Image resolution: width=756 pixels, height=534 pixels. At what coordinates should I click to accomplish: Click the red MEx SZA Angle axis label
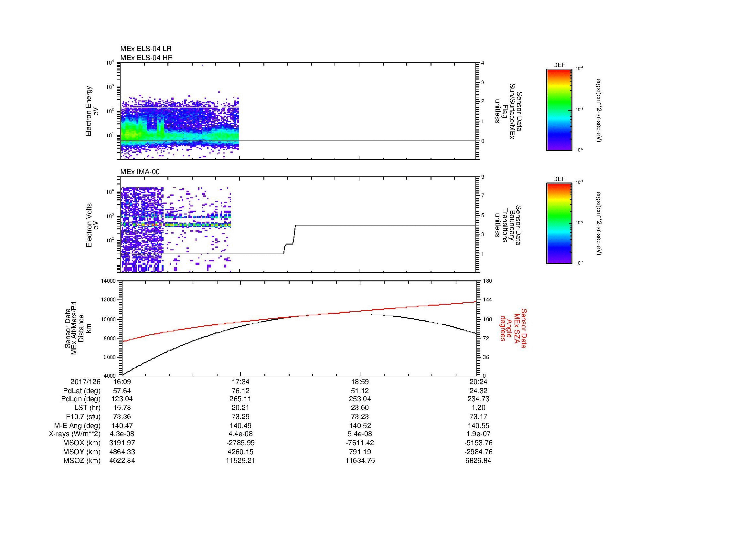click(513, 328)
